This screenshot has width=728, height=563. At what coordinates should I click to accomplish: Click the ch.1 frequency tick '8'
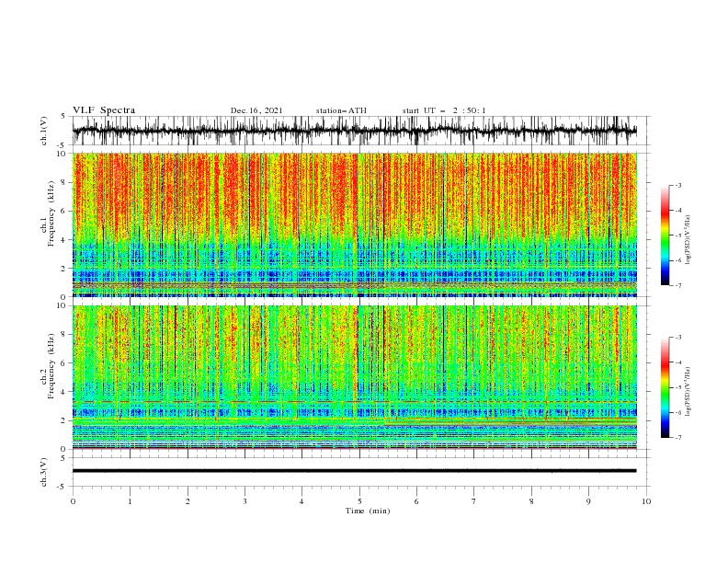(x=64, y=182)
